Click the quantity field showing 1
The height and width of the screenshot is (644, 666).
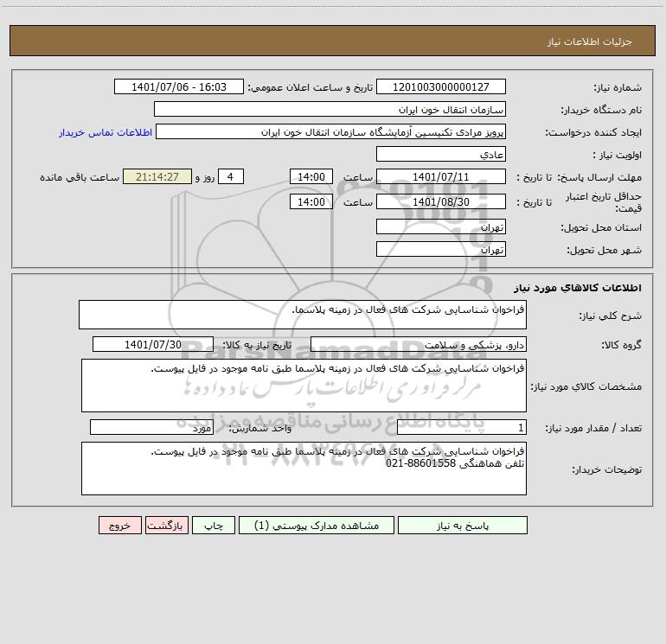pyautogui.click(x=462, y=427)
